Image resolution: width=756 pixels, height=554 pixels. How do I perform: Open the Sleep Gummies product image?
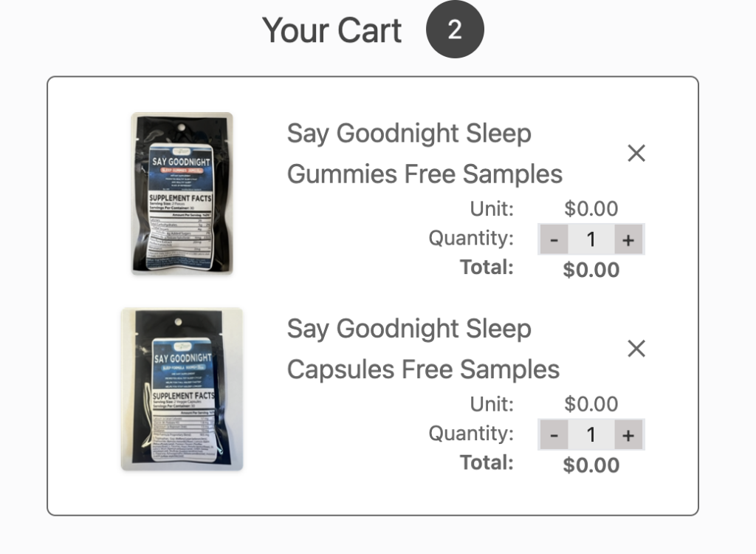182,194
